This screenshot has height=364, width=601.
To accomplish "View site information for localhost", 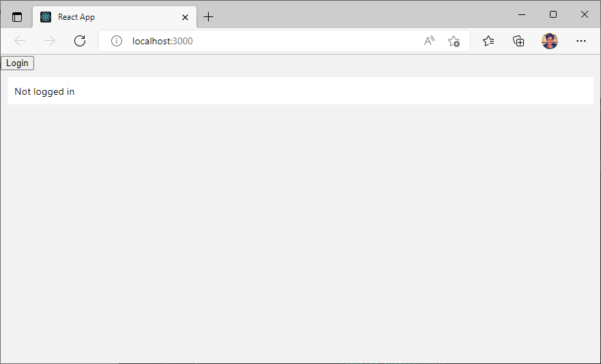I will click(x=117, y=41).
